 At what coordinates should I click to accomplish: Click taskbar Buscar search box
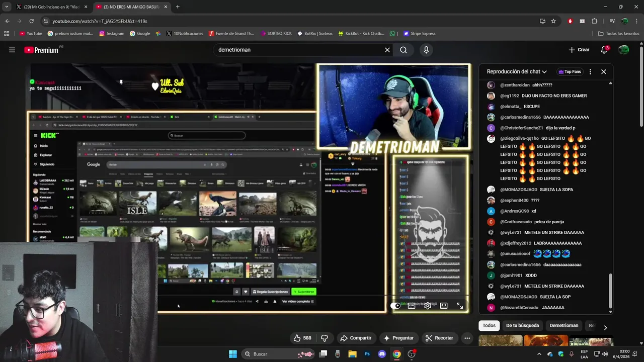(279, 354)
